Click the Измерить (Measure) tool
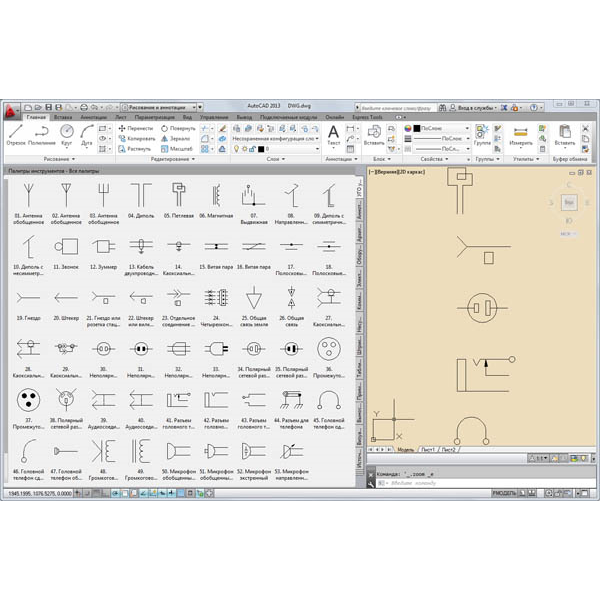600x600 pixels. click(x=521, y=136)
